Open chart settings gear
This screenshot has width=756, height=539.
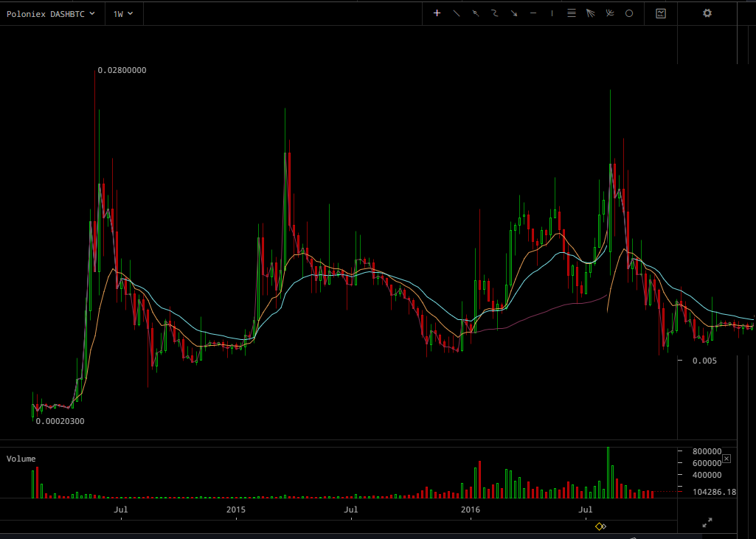click(x=707, y=13)
